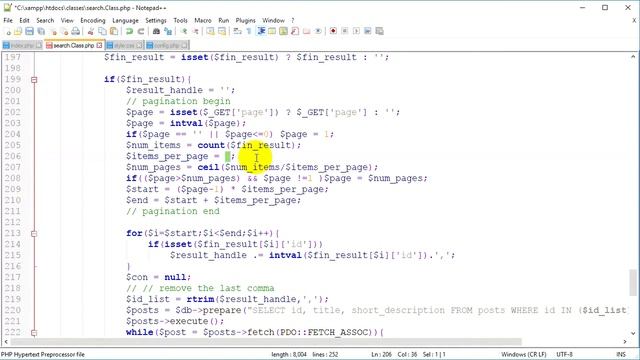Image resolution: width=640 pixels, height=360 pixels.
Task: Switch to the config.php tab
Action: pos(167,45)
